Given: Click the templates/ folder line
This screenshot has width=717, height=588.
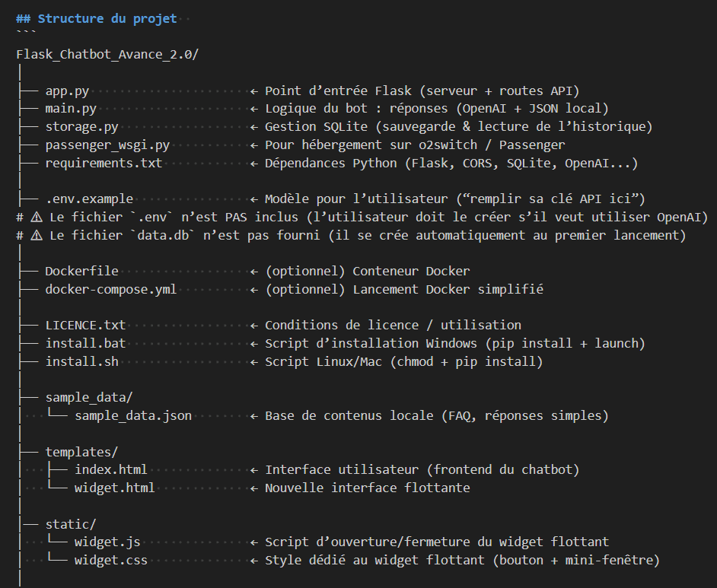Looking at the screenshot, I should [81, 452].
